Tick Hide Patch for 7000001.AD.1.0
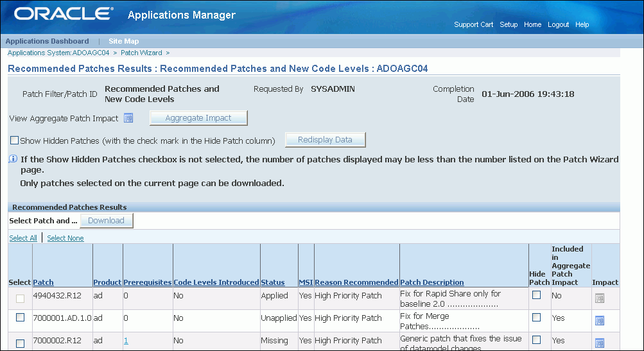Image resolution: width=644 pixels, height=351 pixels. tap(536, 318)
